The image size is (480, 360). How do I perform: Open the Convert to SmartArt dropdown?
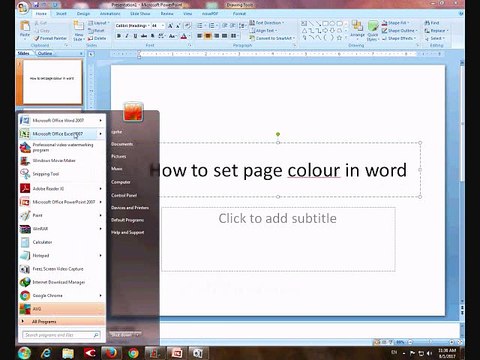click(x=273, y=38)
